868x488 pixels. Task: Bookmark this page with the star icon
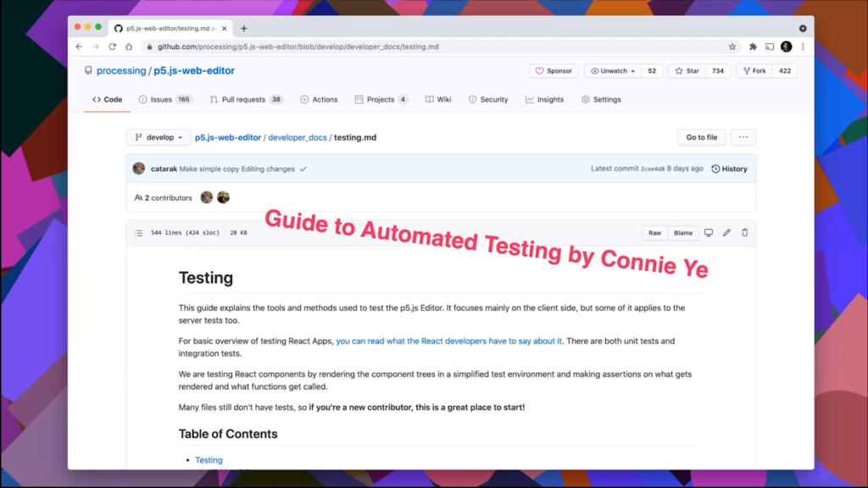[732, 47]
